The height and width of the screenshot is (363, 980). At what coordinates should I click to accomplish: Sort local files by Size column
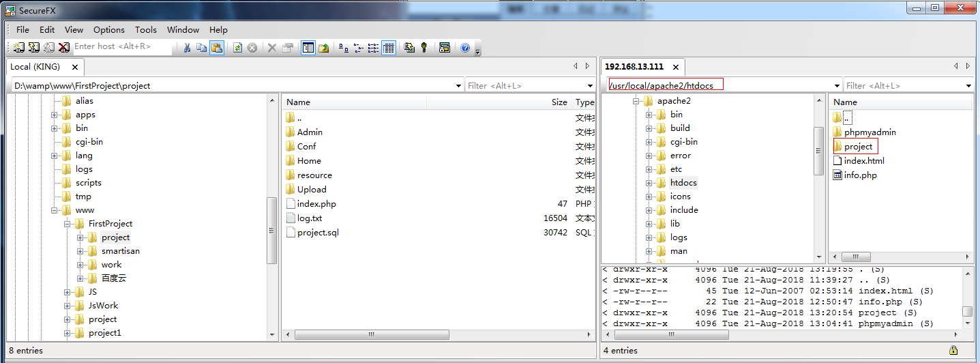pos(499,102)
